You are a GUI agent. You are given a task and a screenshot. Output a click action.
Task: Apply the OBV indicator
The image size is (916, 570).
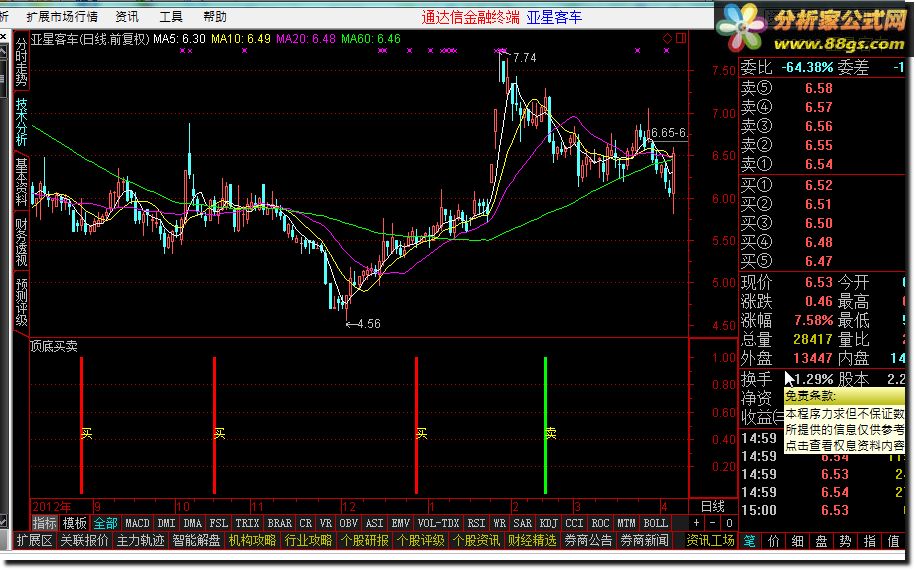(348, 523)
